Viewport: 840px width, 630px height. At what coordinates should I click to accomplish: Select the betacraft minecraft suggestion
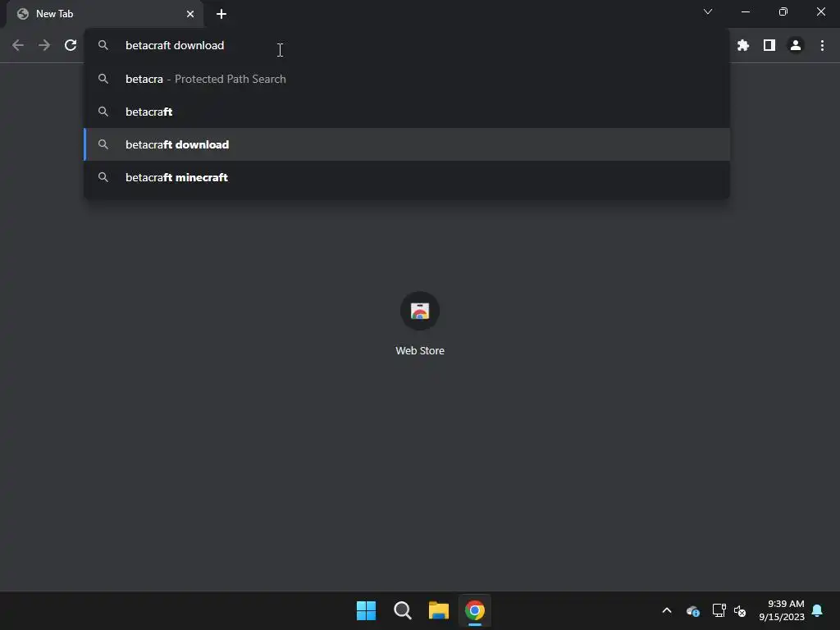click(x=407, y=177)
